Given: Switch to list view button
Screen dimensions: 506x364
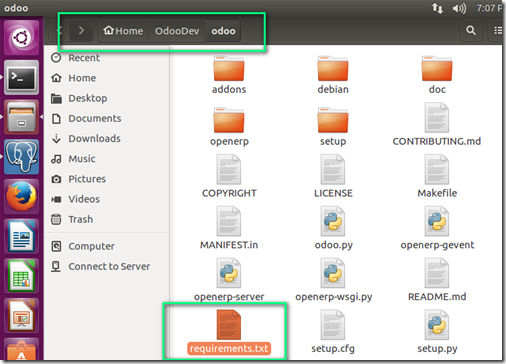Looking at the screenshot, I should (497, 31).
